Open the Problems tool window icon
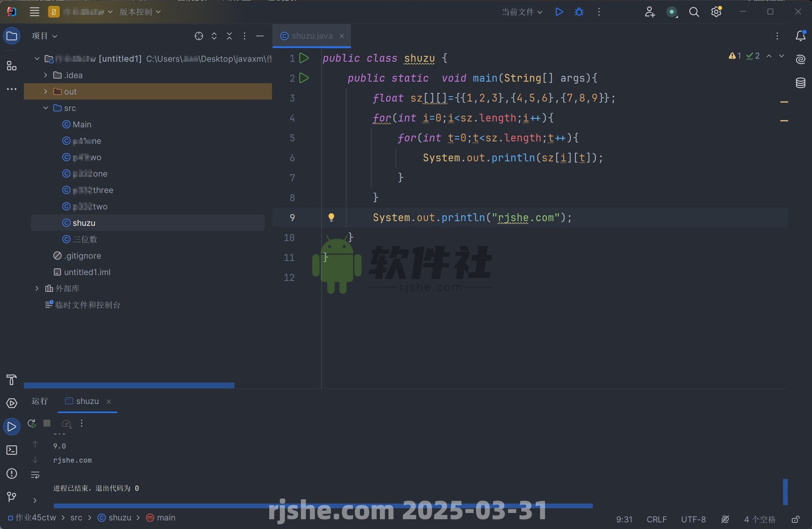 pyautogui.click(x=12, y=474)
